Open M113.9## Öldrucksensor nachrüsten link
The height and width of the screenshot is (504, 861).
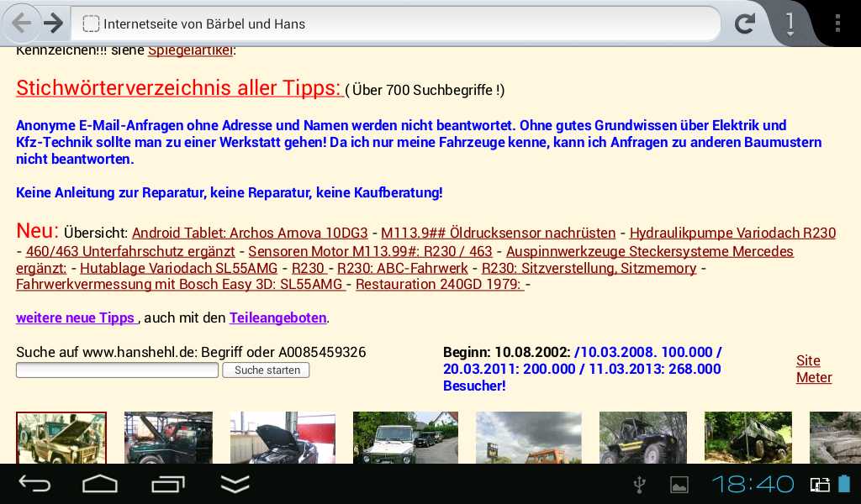498,233
